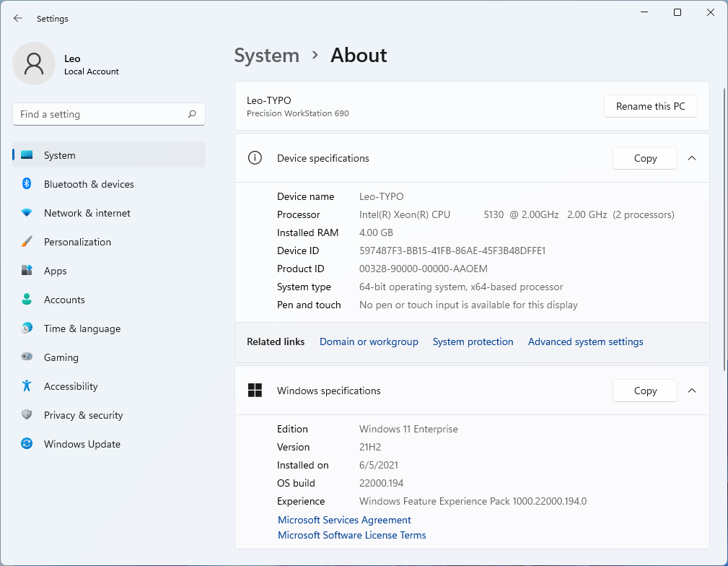This screenshot has height=566, width=728.
Task: Focus the Find a setting search box
Action: (109, 114)
